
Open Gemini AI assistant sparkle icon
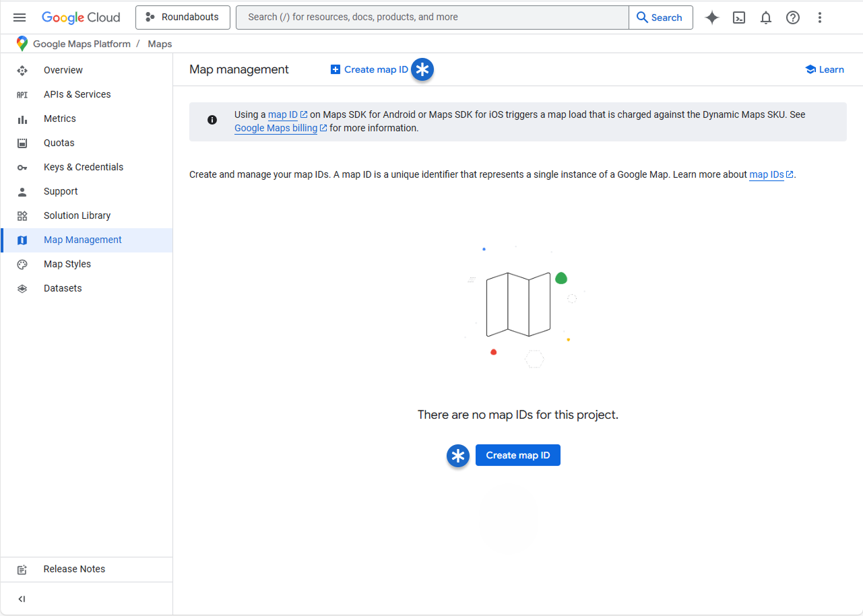pos(712,18)
